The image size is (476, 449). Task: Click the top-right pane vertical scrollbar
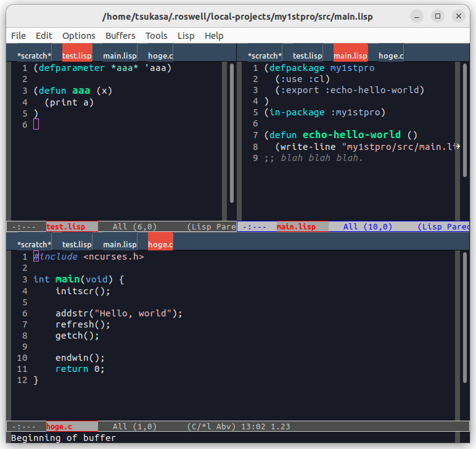[465, 120]
